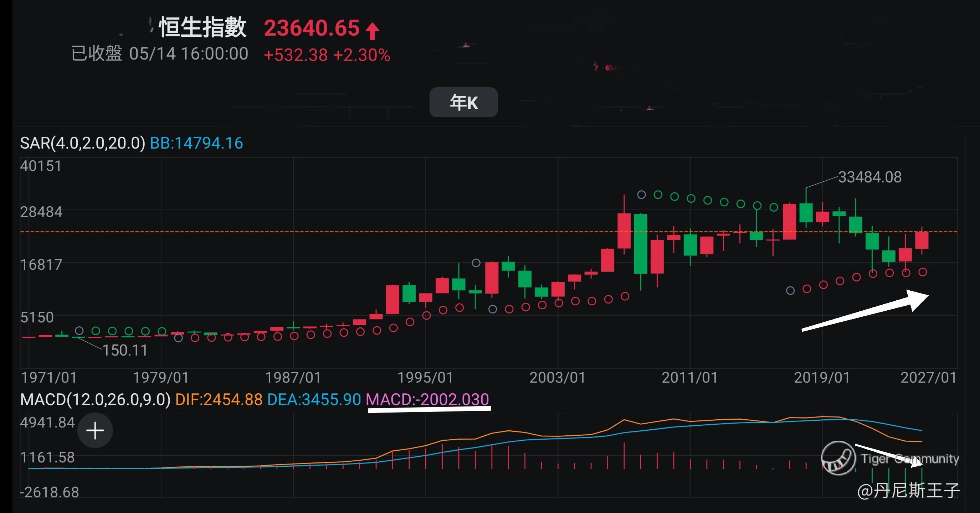Click the 16817 y-axis label

point(41,265)
